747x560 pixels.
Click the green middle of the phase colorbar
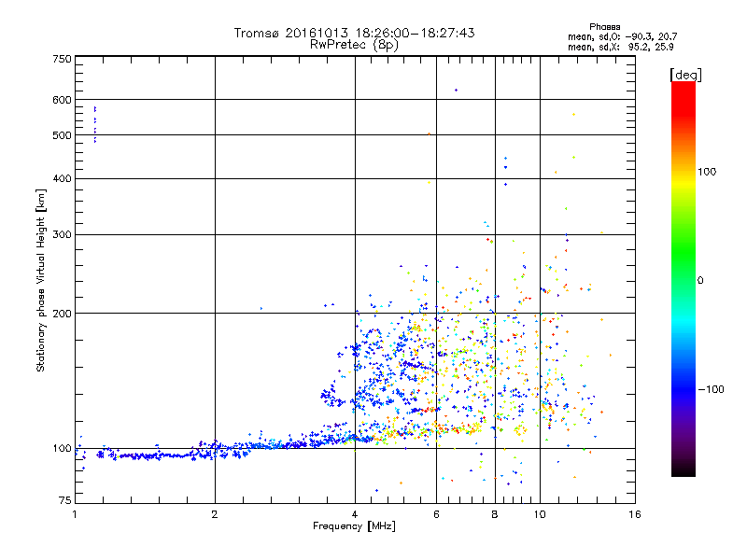coord(684,258)
